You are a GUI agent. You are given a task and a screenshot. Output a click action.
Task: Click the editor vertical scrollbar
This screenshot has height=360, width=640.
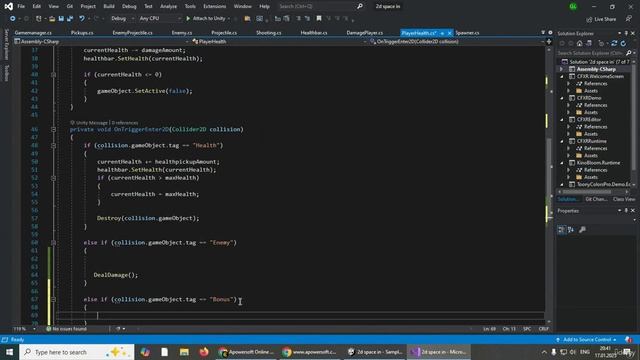[x=549, y=184]
